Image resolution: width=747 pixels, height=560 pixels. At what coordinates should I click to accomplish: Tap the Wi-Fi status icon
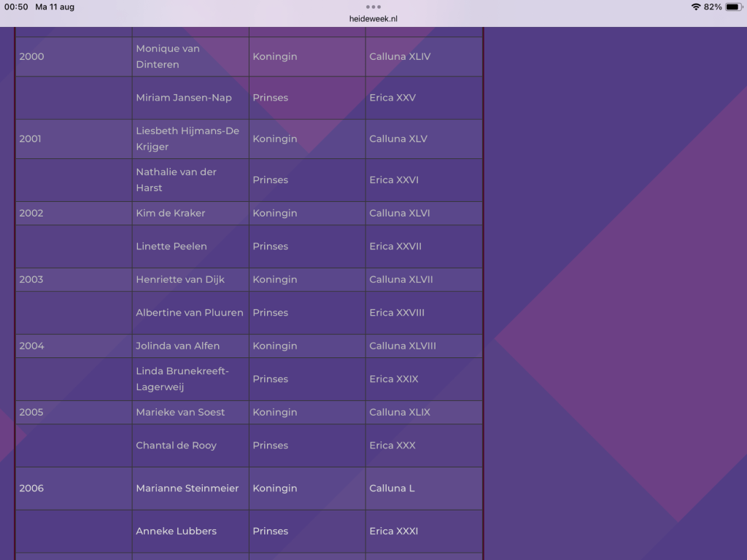(696, 7)
